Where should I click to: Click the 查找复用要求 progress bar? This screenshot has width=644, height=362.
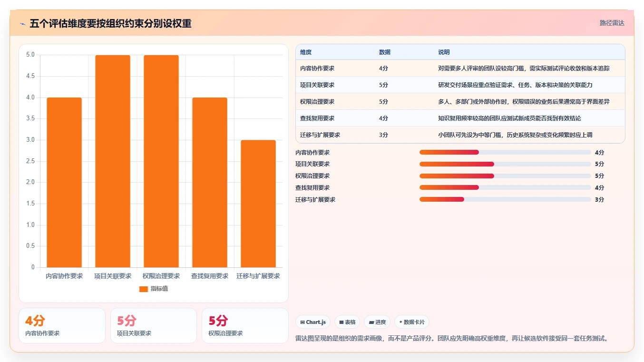pos(505,187)
